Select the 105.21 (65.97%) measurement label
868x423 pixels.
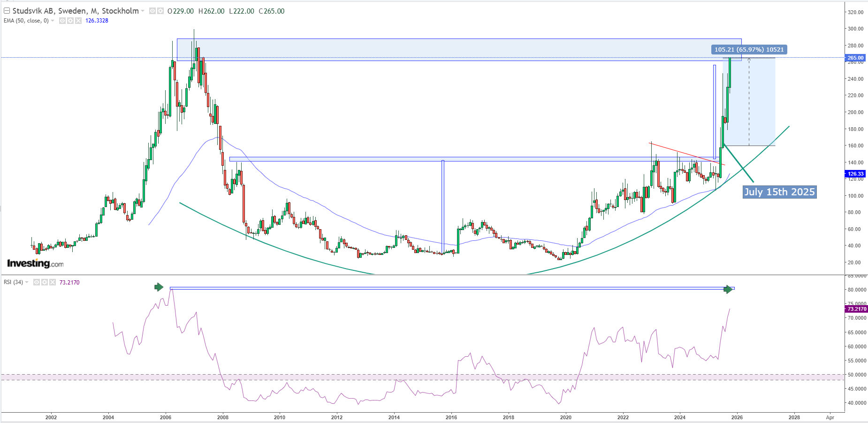coord(749,49)
